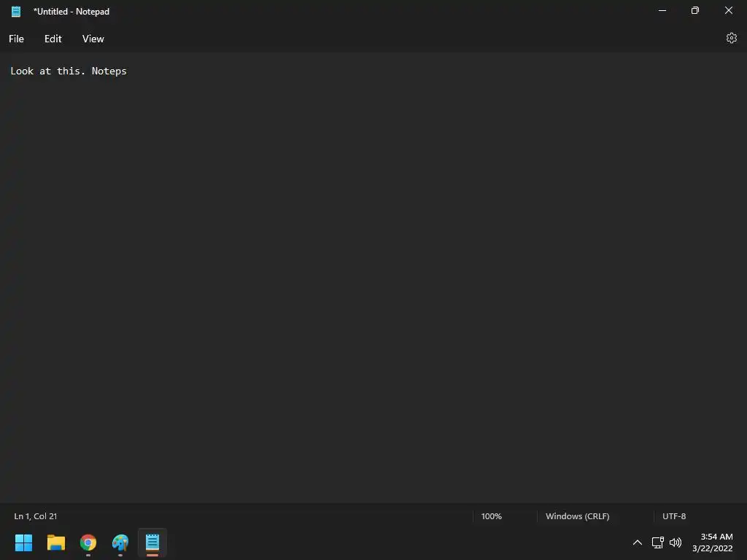
Task: Open network status tray icon
Action: [x=658, y=542]
